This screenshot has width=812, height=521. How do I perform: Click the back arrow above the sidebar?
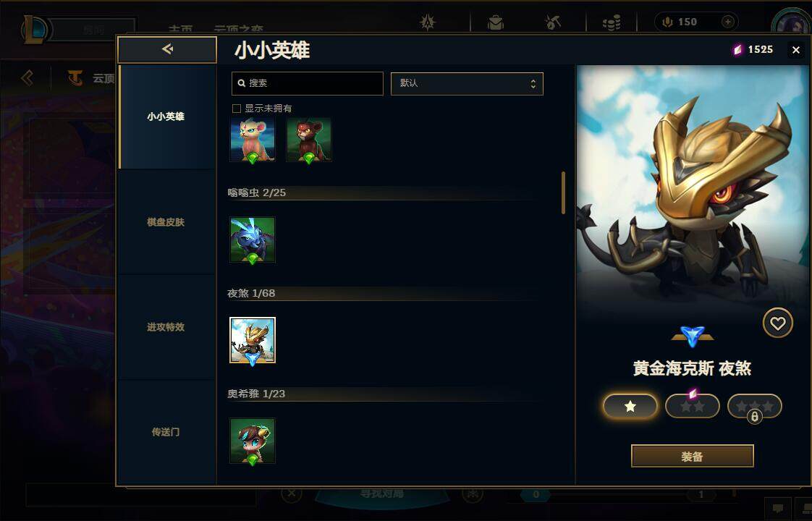point(166,49)
